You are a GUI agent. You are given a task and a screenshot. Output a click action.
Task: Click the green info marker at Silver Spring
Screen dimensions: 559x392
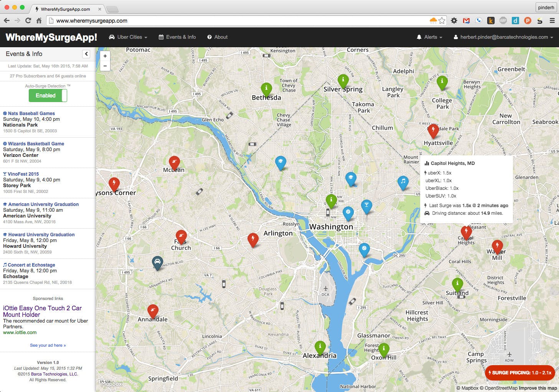coord(343,81)
